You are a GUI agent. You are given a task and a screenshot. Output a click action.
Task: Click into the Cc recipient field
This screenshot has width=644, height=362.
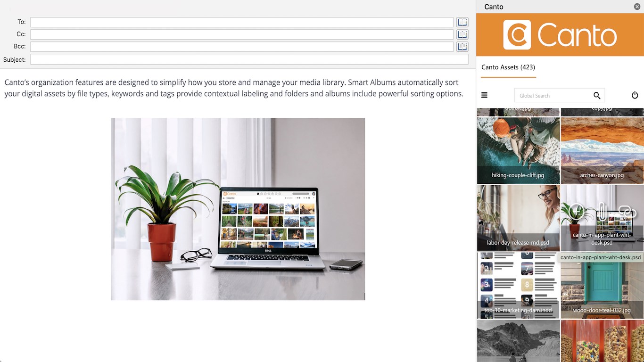point(242,34)
